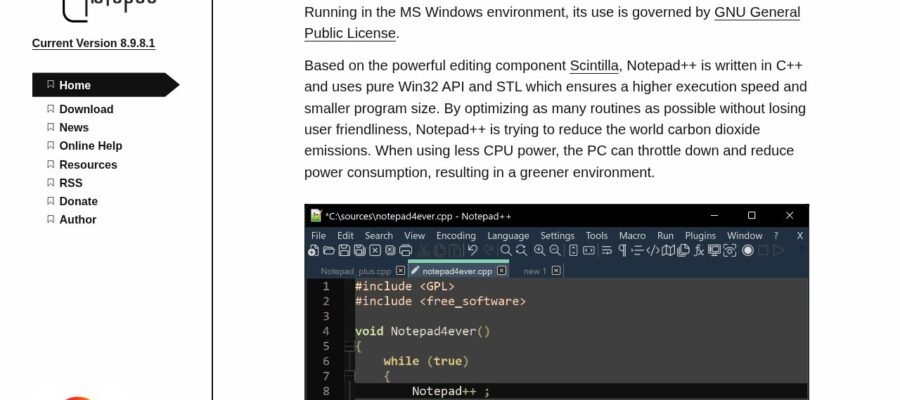Click Open file folder icon in toolbar

pyautogui.click(x=328, y=250)
